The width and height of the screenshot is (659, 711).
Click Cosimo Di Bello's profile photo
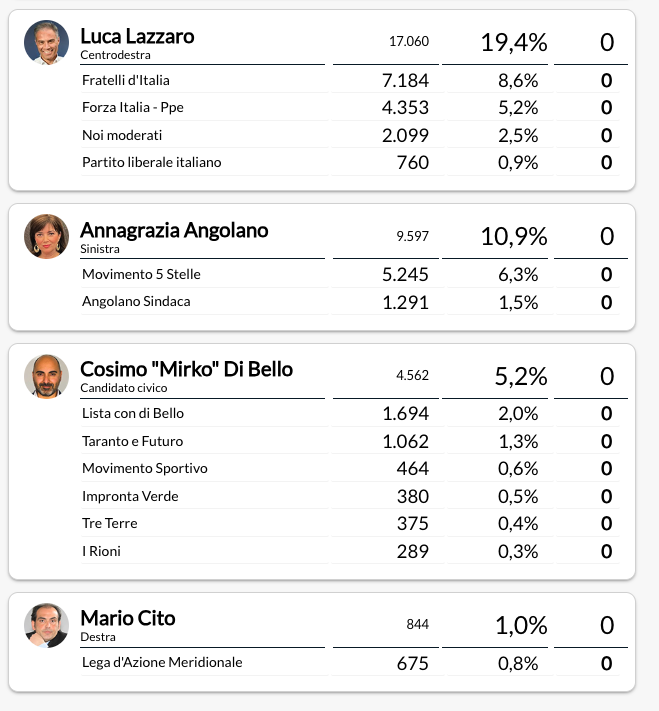click(x=46, y=376)
